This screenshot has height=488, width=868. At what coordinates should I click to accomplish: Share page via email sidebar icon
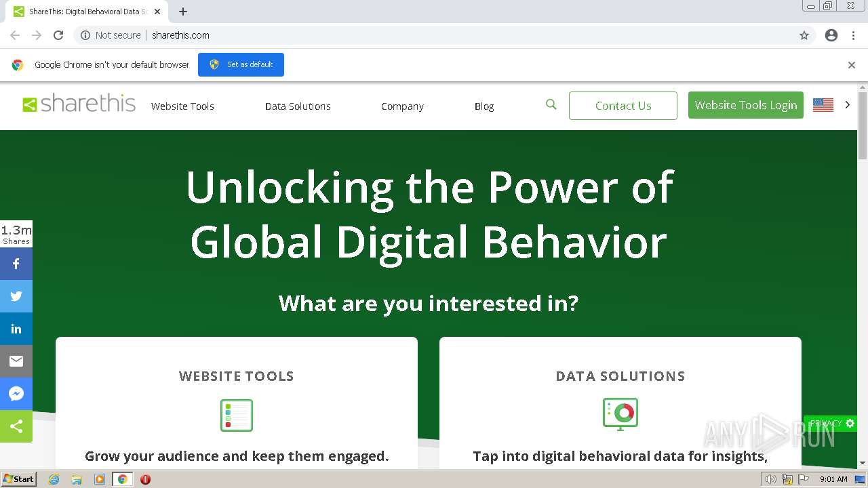tap(16, 361)
